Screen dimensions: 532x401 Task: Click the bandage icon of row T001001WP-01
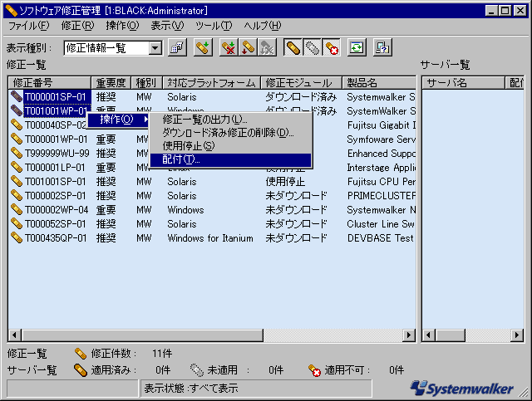17,110
